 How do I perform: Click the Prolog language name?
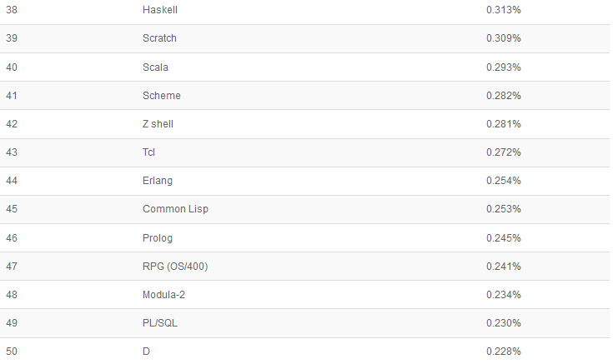[x=158, y=238]
